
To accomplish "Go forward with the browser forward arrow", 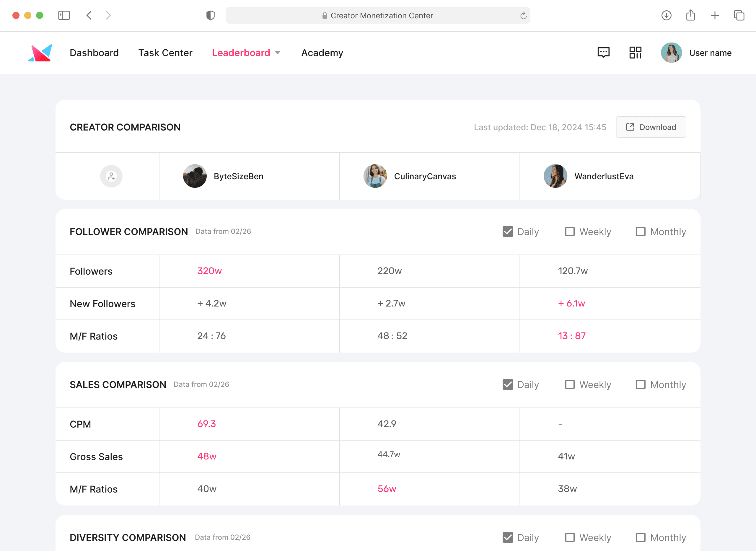I will [108, 15].
